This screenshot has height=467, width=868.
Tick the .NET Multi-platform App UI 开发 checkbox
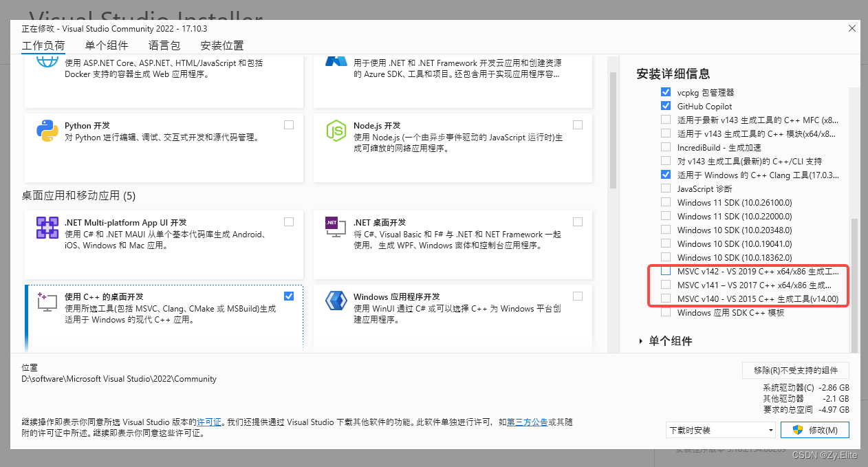tap(289, 221)
